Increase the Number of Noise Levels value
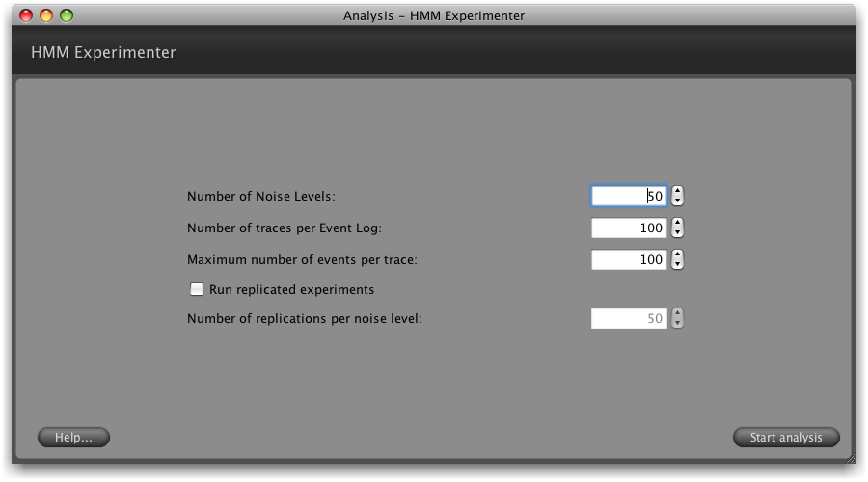Image resolution: width=868 pixels, height=482 pixels. 677,191
